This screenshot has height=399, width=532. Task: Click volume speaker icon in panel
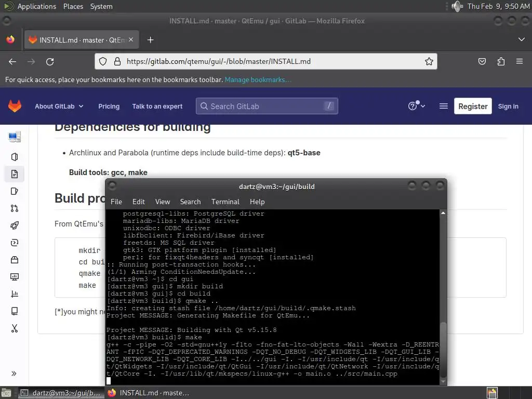[x=457, y=6]
